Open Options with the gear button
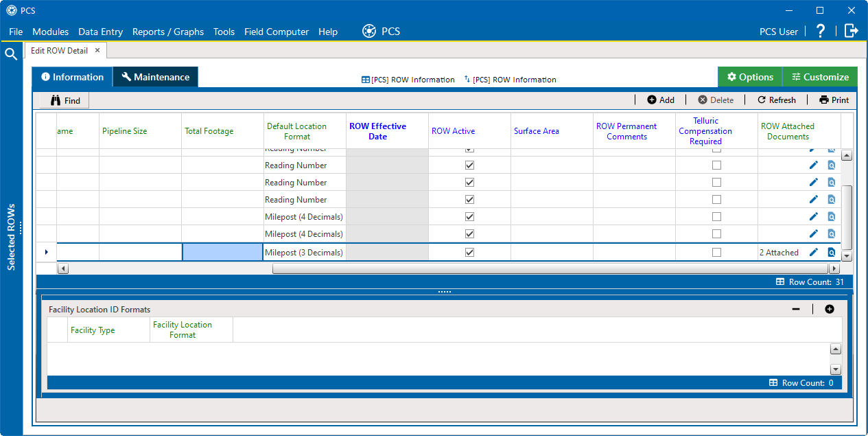The image size is (868, 436). pos(750,77)
